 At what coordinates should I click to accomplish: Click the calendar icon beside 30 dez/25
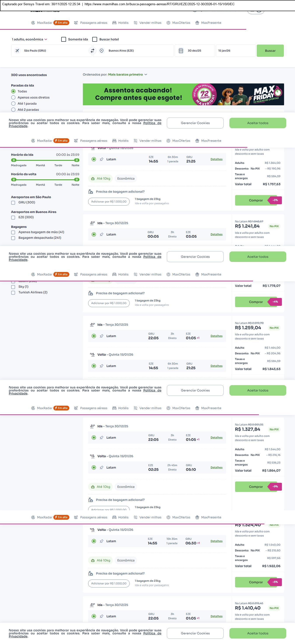[x=181, y=51]
